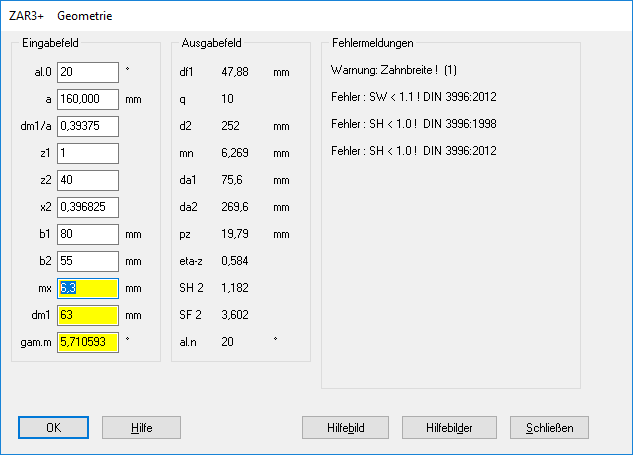Focus the b1 width input field
633x455 pixels.
[88, 234]
